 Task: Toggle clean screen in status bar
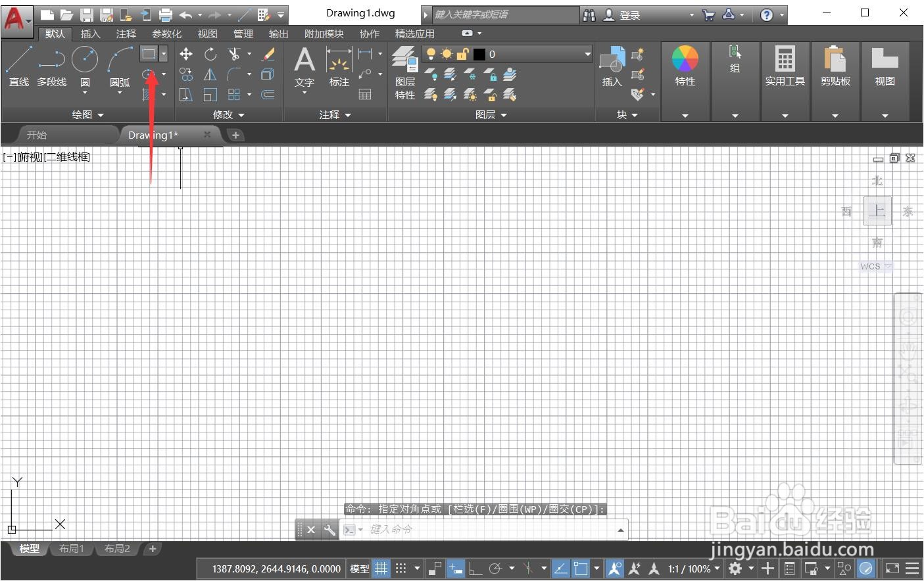click(892, 569)
